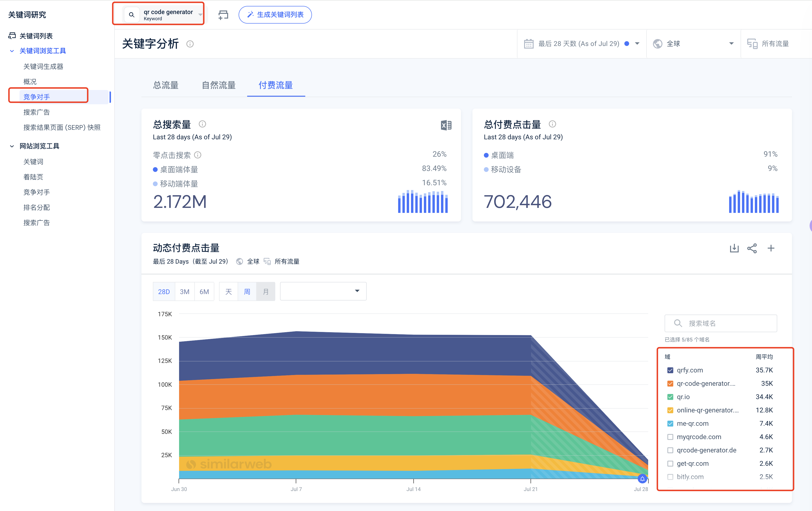
Task: Open 关键词生成器 in the sidebar
Action: (43, 66)
